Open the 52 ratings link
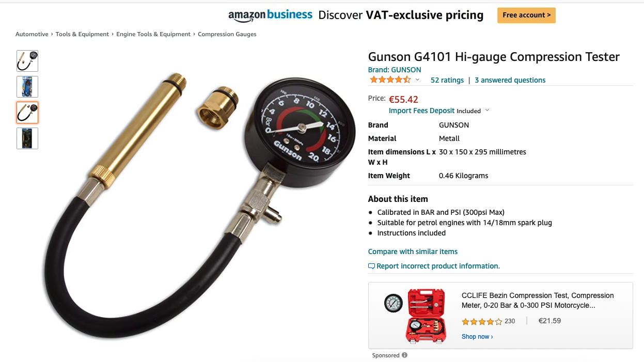The image size is (644, 362). click(x=447, y=80)
